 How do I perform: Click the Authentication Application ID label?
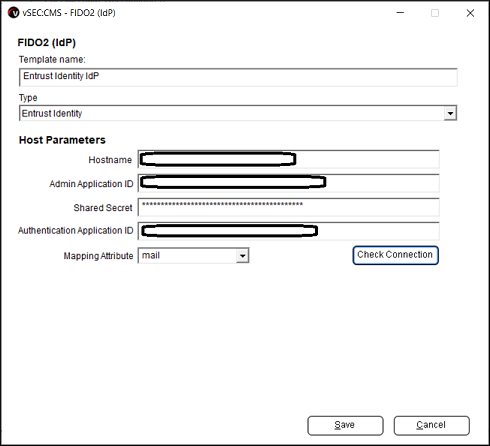76,231
